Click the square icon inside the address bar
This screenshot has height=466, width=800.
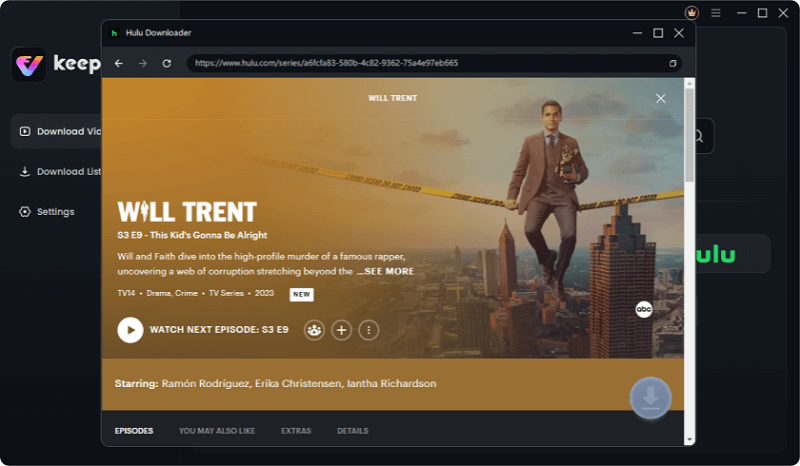tap(672, 63)
